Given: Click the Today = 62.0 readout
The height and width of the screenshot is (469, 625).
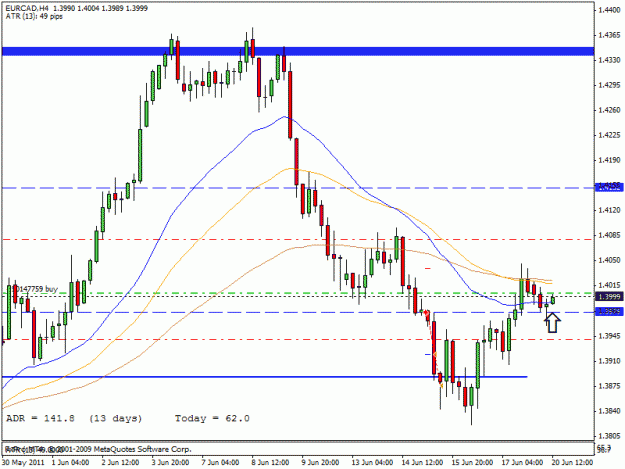Looking at the screenshot, I should [x=212, y=418].
